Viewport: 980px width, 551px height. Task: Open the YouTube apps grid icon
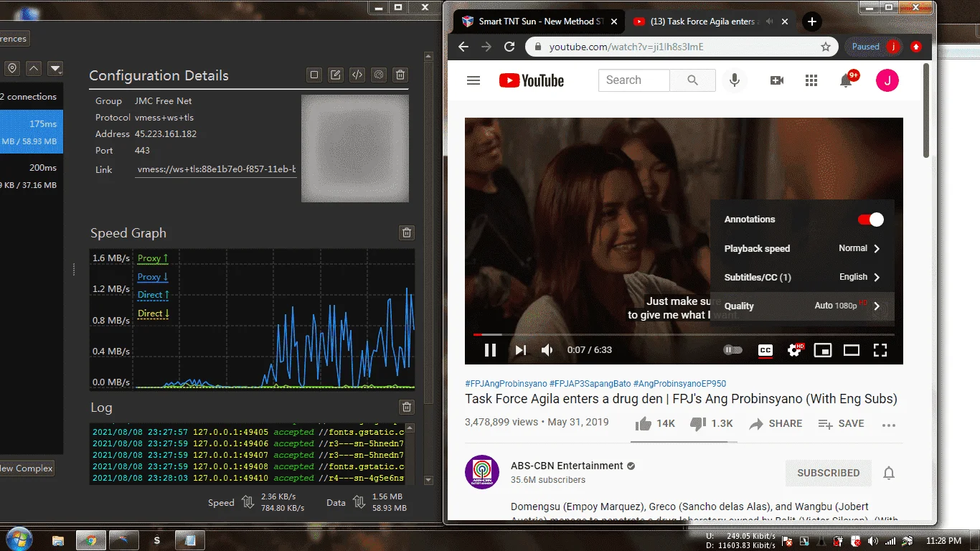click(811, 80)
